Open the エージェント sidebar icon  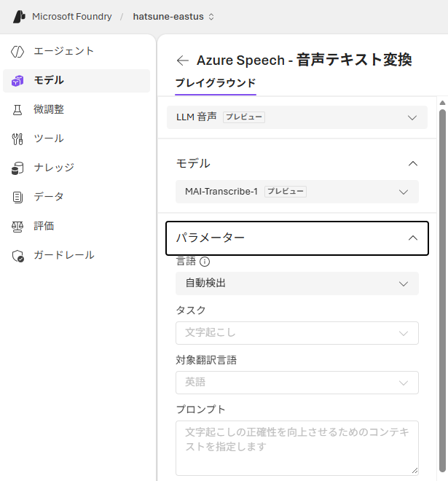[x=17, y=52]
